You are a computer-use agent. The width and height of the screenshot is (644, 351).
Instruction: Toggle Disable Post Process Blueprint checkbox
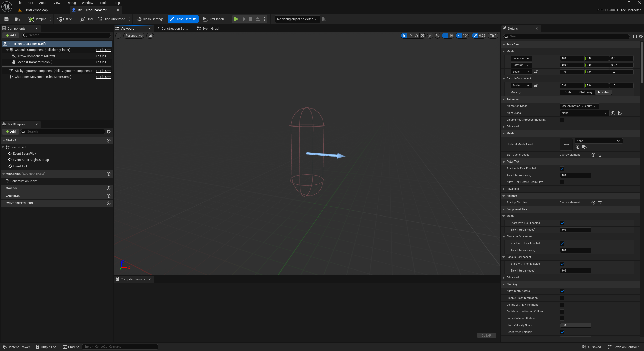click(x=562, y=120)
